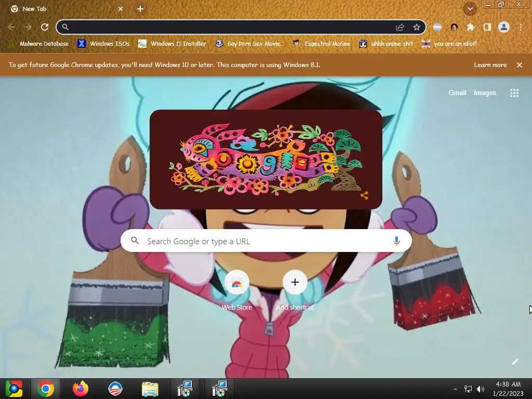Open Malware Database bookmark
532x399 pixels.
tap(39, 44)
